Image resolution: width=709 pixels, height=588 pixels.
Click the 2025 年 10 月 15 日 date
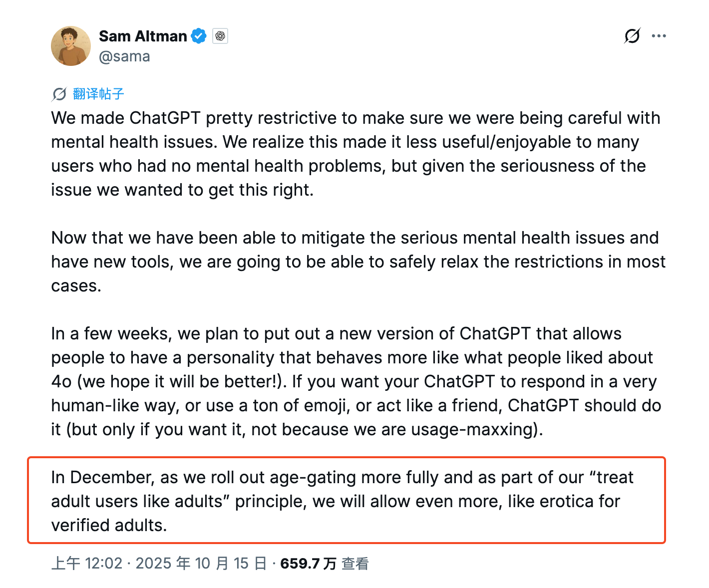(201, 564)
